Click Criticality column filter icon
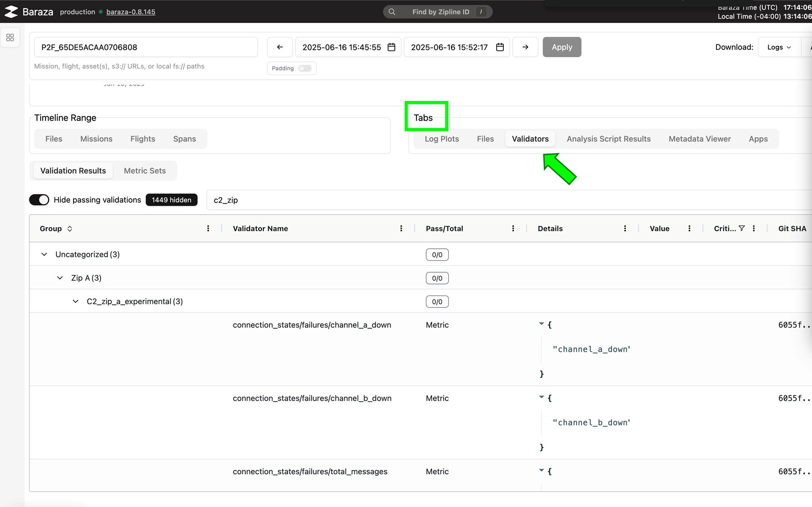The width and height of the screenshot is (812, 507). 742,228
